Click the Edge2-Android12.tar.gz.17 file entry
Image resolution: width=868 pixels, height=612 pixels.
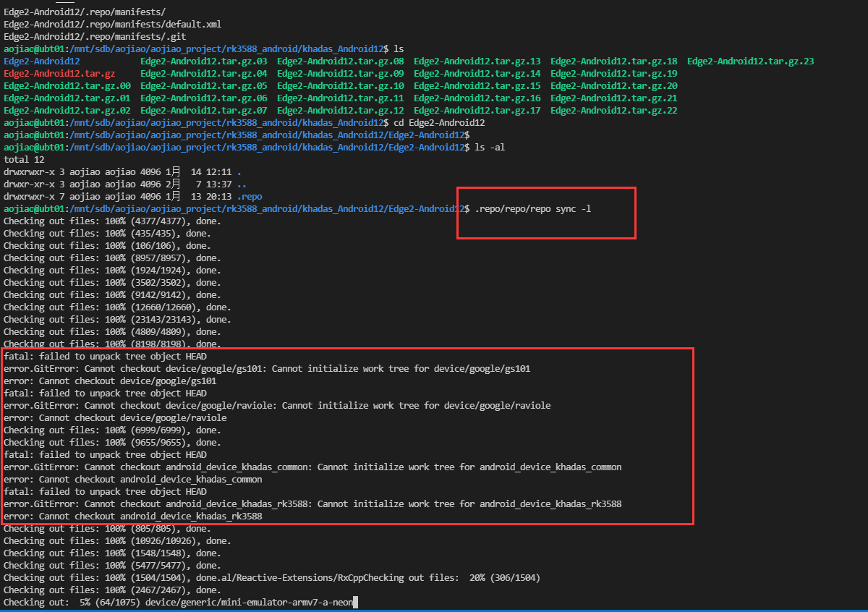[477, 111]
